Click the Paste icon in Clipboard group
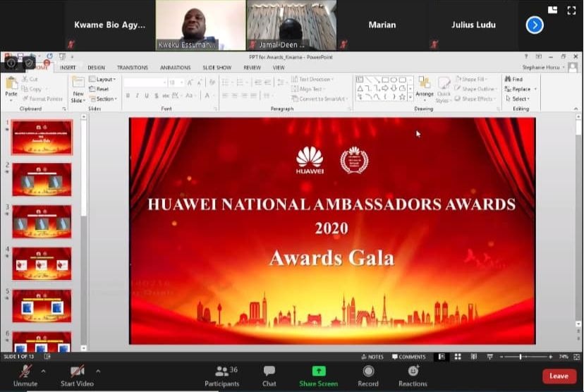This screenshot has width=584, height=392. coord(11,85)
